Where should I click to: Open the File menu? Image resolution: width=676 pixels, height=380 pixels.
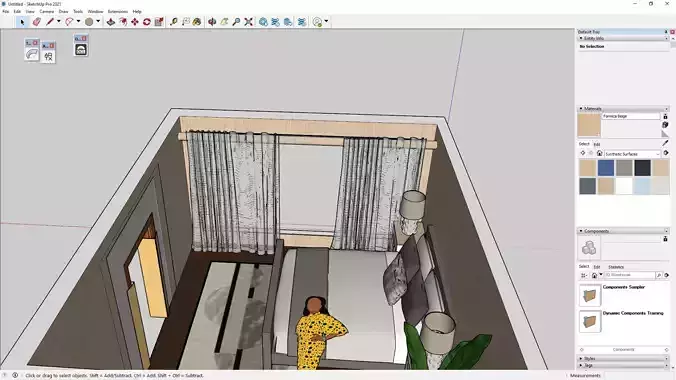(6, 12)
